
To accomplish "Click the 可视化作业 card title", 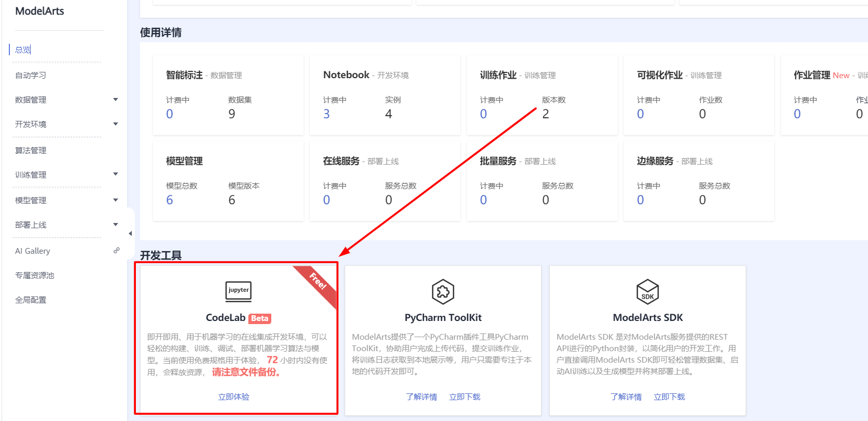I will pyautogui.click(x=660, y=75).
